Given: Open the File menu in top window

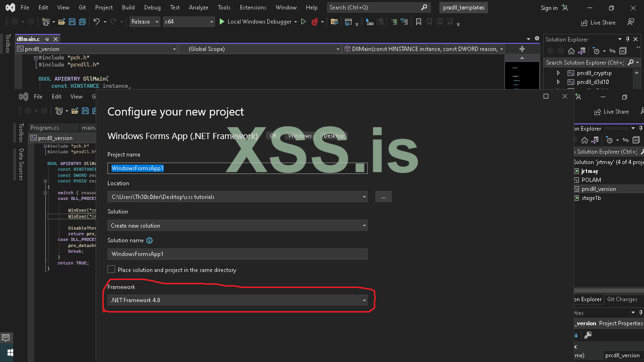Looking at the screenshot, I should [25, 8].
